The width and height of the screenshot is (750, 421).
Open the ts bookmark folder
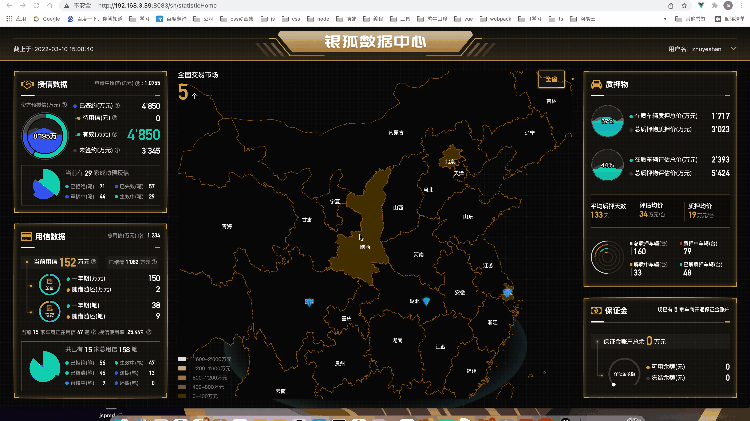point(556,19)
